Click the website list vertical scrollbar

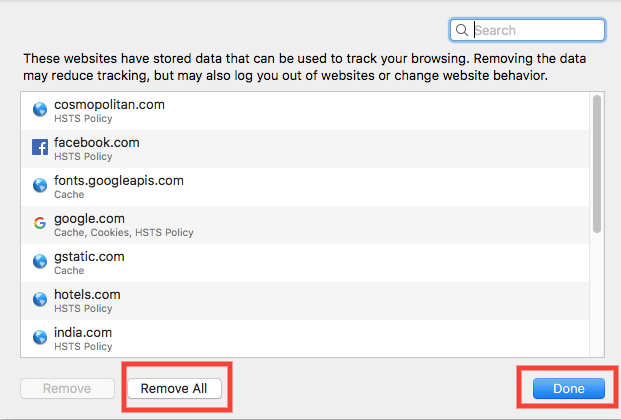(x=597, y=224)
